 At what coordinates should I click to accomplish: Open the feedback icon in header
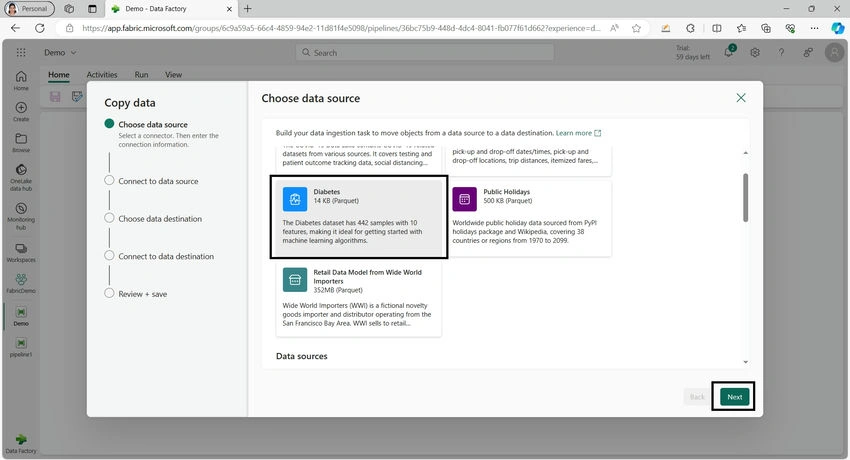808,53
